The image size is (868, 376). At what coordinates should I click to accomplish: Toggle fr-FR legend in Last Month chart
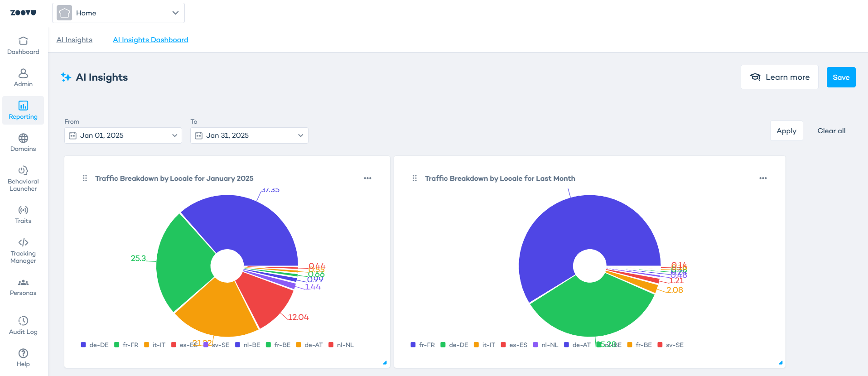click(x=423, y=345)
